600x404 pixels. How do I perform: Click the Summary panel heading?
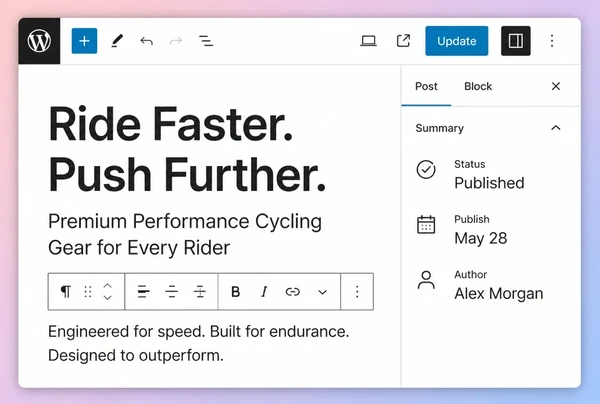(x=439, y=128)
